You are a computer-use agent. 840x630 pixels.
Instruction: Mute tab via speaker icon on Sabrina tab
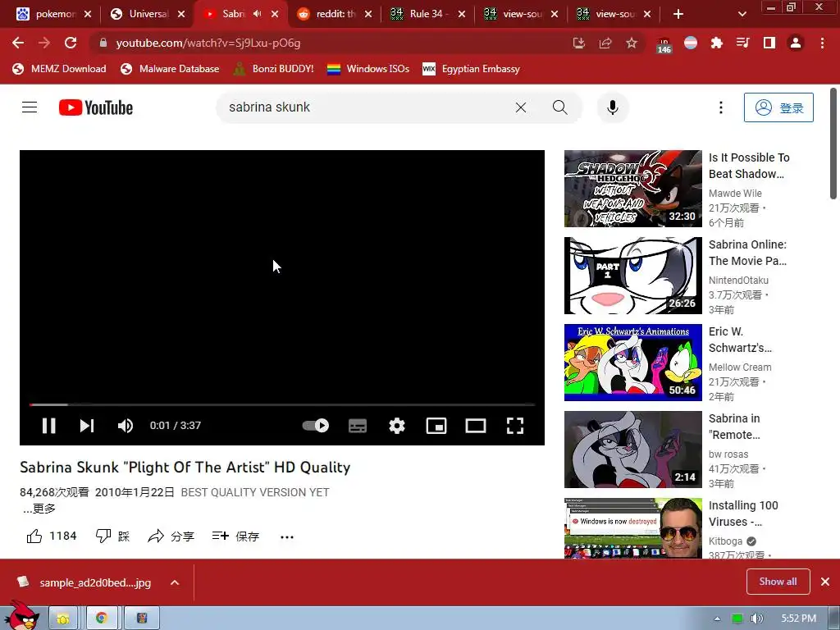pyautogui.click(x=257, y=14)
